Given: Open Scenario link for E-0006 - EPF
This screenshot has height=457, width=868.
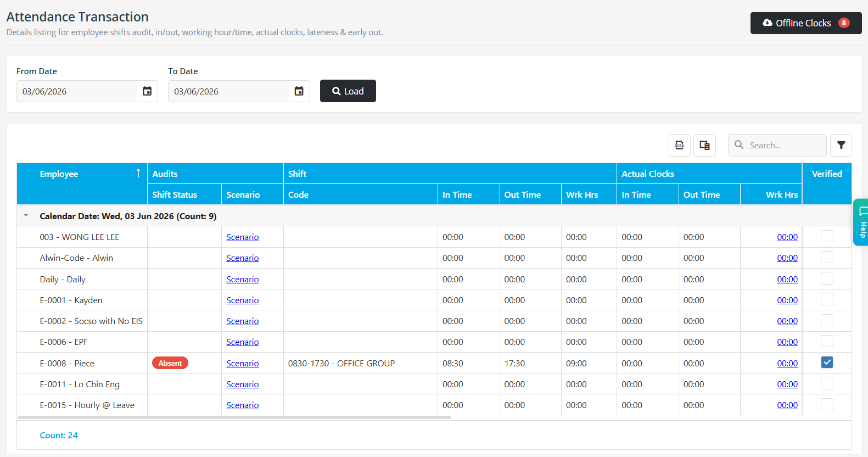Looking at the screenshot, I should [x=243, y=342].
